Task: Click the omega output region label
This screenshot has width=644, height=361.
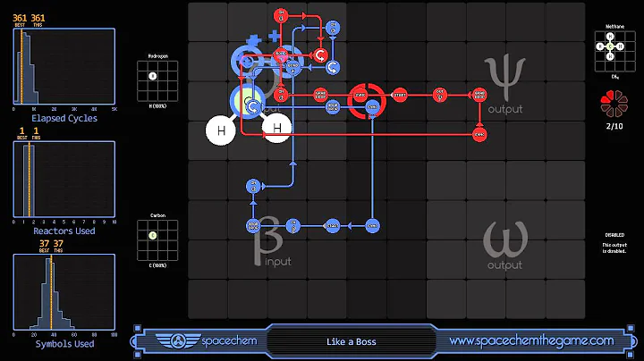Action: (x=505, y=246)
